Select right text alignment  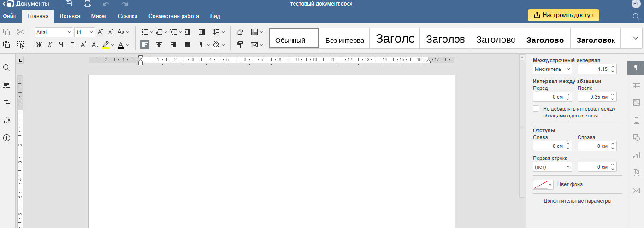click(x=173, y=45)
